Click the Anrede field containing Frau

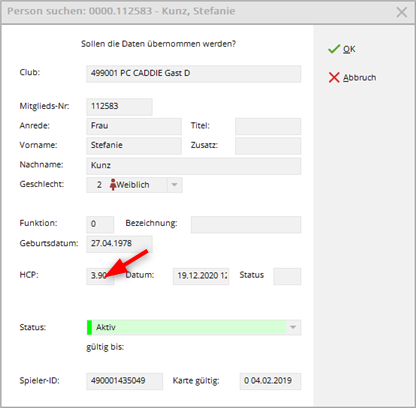134,126
